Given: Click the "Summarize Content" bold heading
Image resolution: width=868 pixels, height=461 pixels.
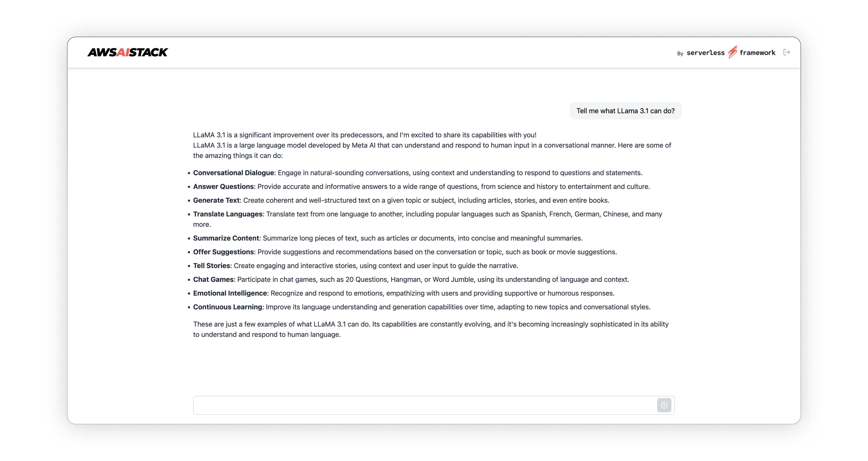Looking at the screenshot, I should point(226,238).
